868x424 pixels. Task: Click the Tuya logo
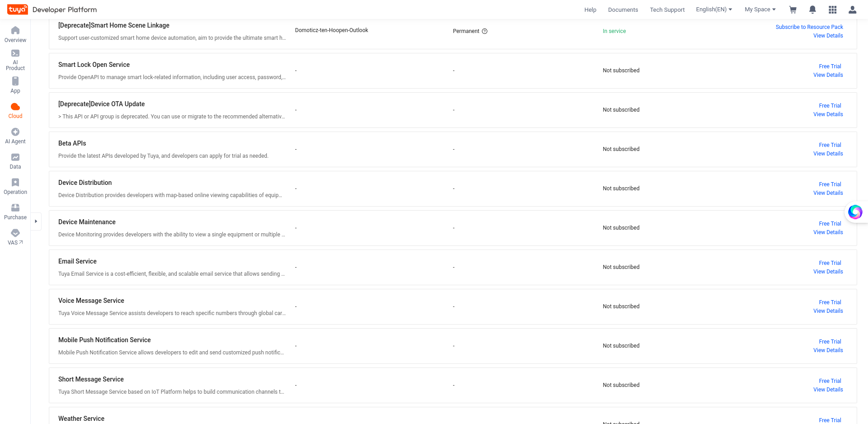(x=17, y=9)
